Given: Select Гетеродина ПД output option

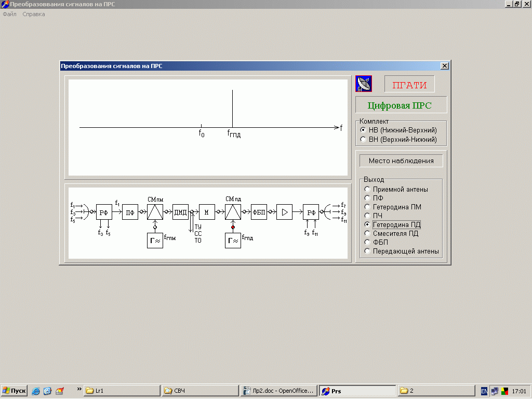Looking at the screenshot, I should pos(393,224).
